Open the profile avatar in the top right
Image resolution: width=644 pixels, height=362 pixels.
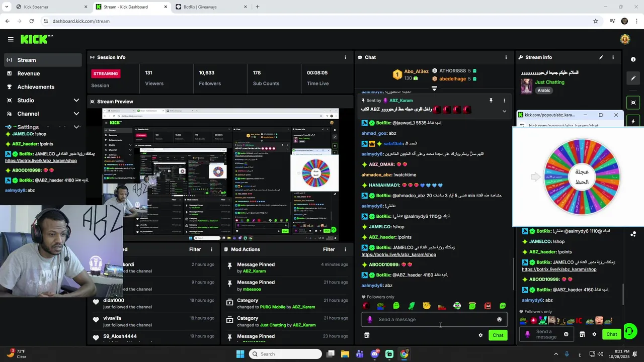pyautogui.click(x=625, y=39)
